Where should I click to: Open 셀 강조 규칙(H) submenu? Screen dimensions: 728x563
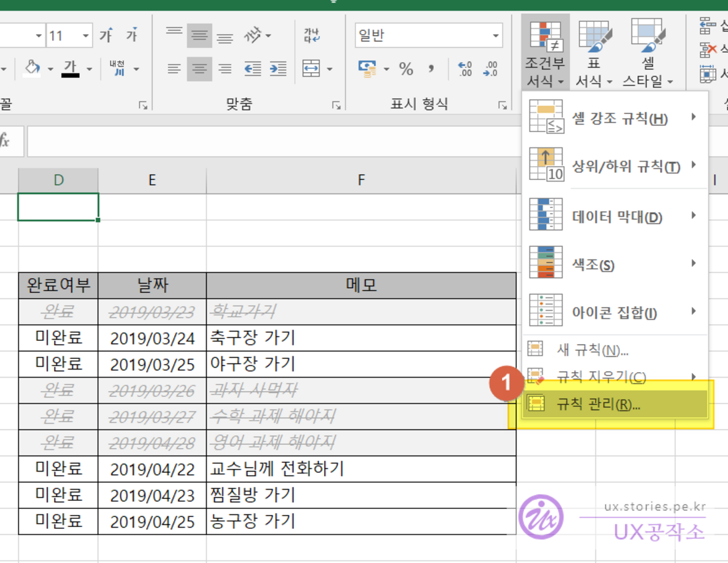pos(619,119)
